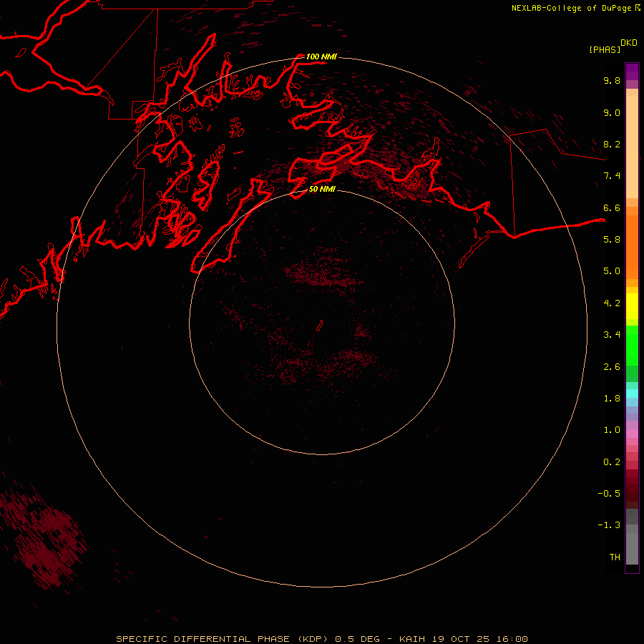Click the -0.5 scale value
This screenshot has height=644, width=644.
[x=609, y=494]
